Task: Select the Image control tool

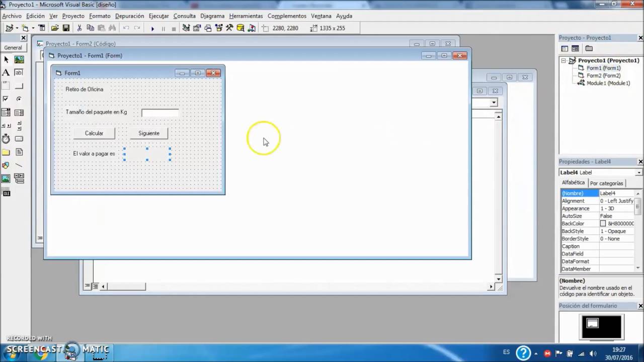Action: pyautogui.click(x=6, y=178)
